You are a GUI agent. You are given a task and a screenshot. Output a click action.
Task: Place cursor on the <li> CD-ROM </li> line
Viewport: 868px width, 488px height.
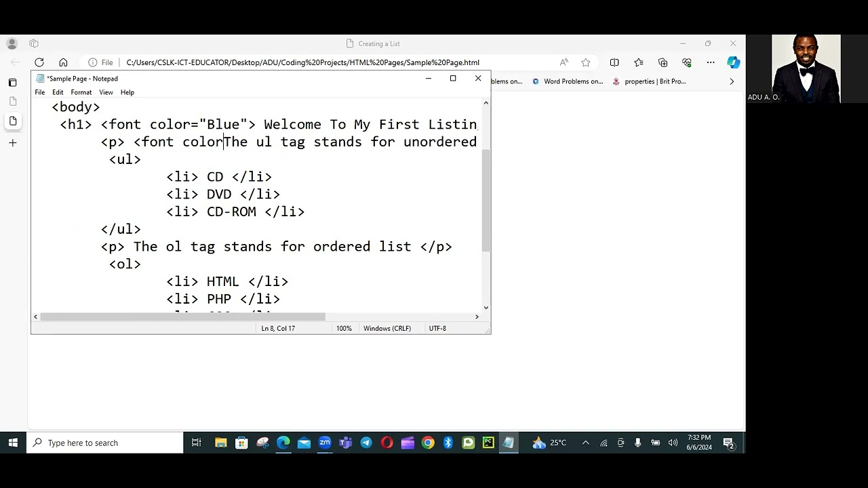[235, 211]
